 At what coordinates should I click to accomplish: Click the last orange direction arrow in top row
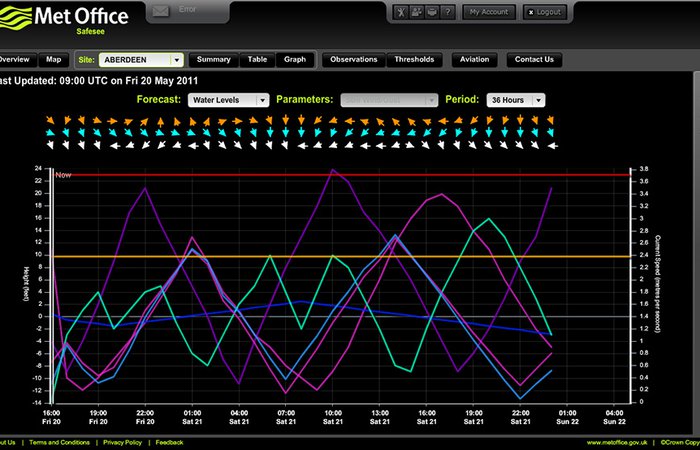(x=550, y=120)
